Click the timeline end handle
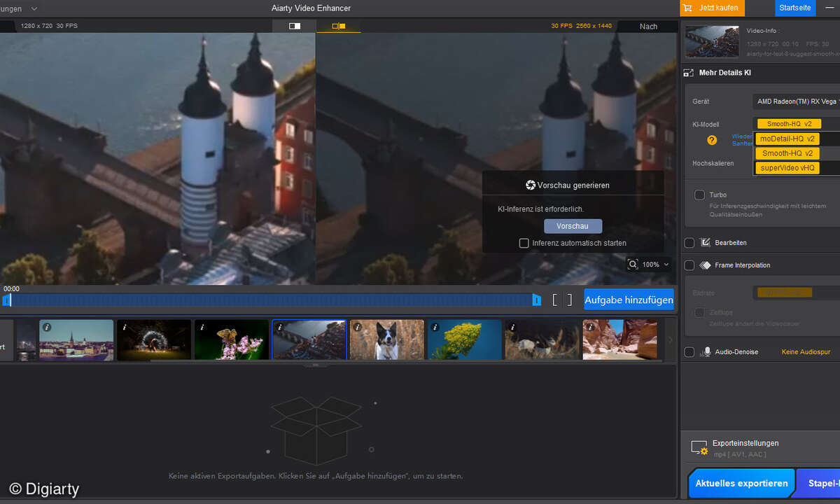The image size is (840, 504). [537, 300]
